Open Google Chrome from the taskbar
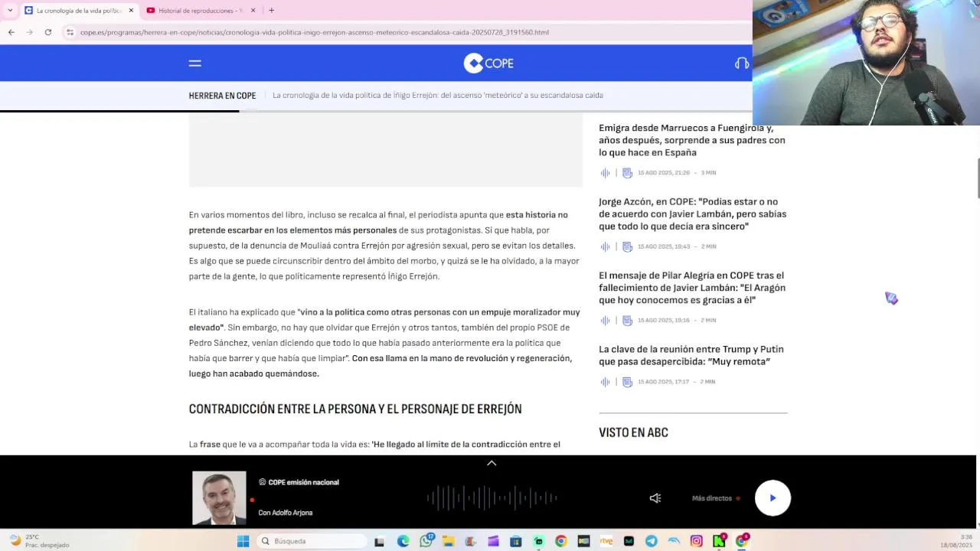Viewport: 980px width, 551px height. 560,541
